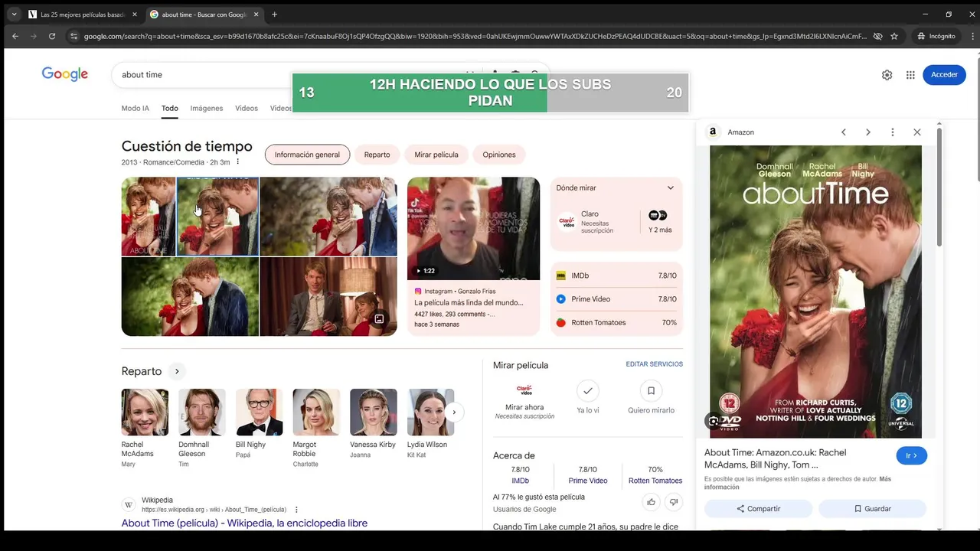The image size is (980, 551).
Task: Open the IMDb 7.8/10 rating row
Action: (616, 275)
